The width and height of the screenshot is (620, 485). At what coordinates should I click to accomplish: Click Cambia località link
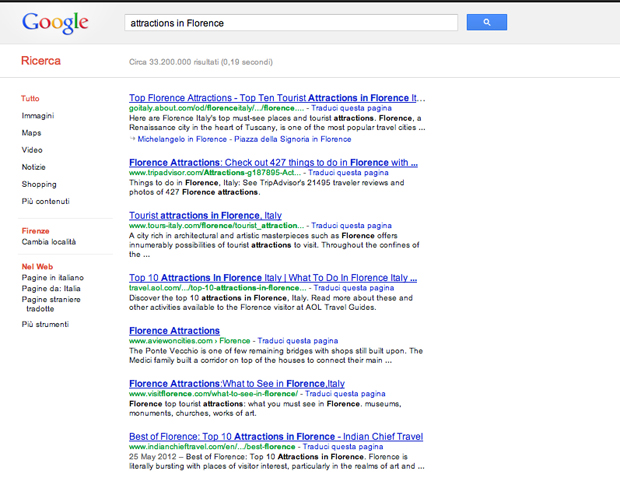pos(49,242)
